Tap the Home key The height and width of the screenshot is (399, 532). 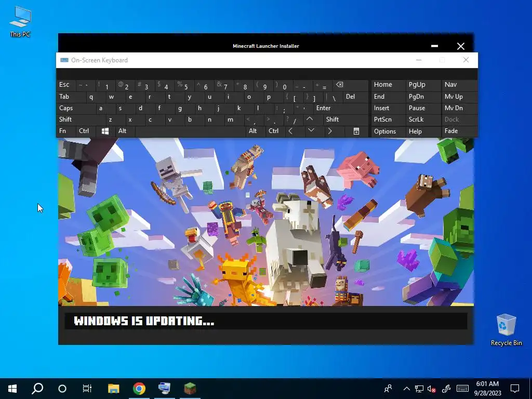(388, 85)
